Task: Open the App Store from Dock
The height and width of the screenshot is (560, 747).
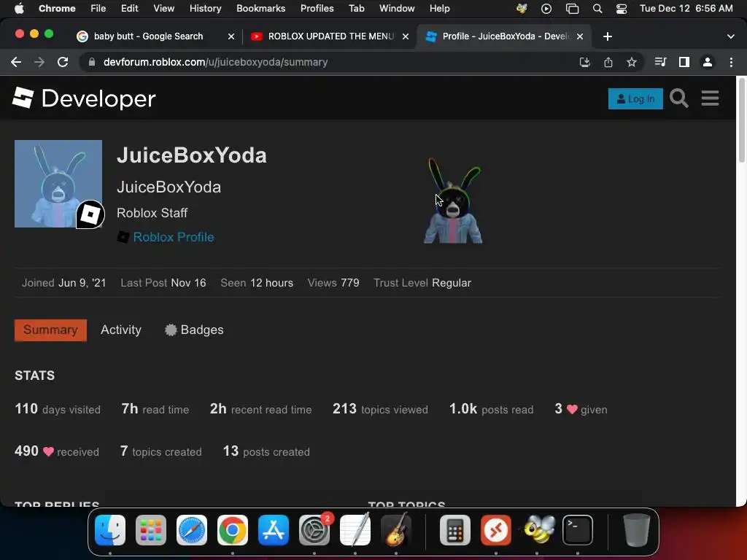Action: 274,530
